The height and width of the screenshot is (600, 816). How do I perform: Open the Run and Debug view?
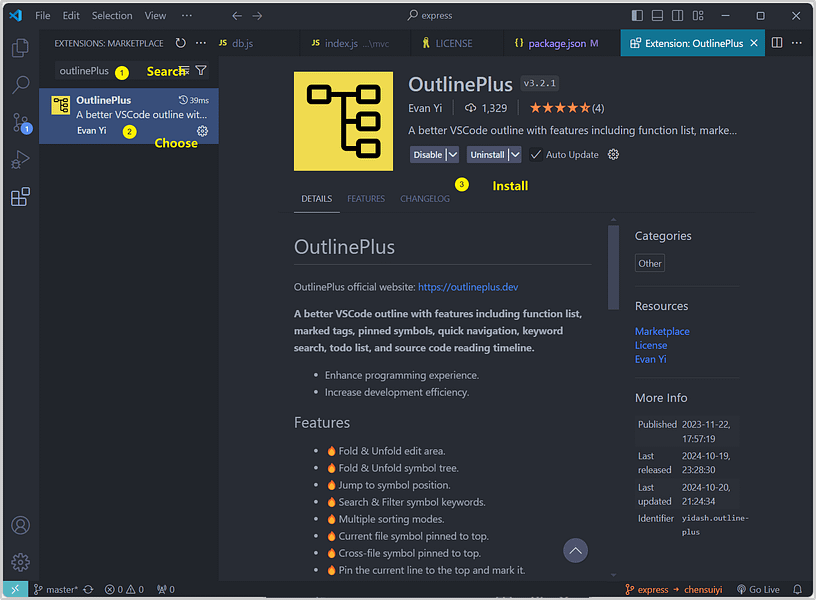[x=20, y=159]
